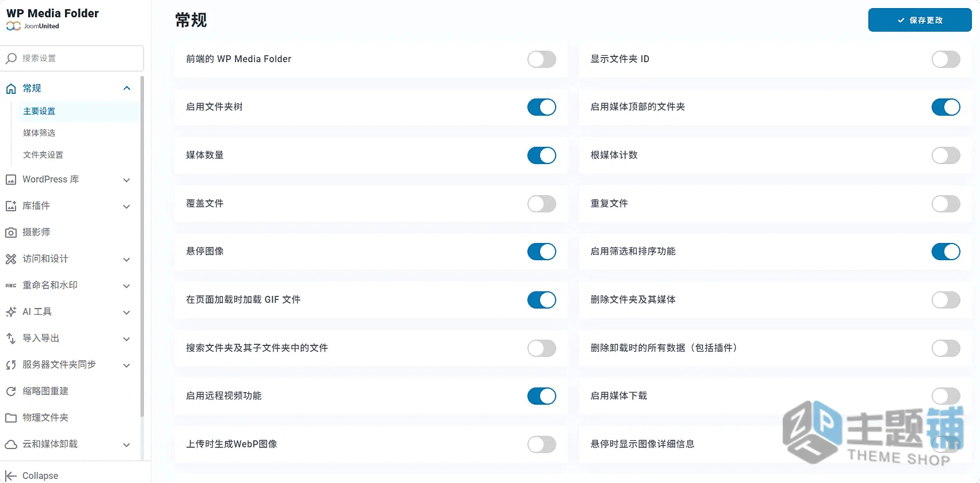Click the refresh icon for 缩略图重建
The width and height of the screenshot is (980, 483).
click(x=11, y=391)
